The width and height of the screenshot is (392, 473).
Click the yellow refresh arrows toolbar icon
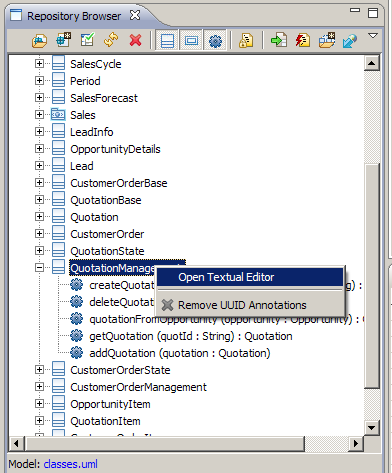point(111,40)
